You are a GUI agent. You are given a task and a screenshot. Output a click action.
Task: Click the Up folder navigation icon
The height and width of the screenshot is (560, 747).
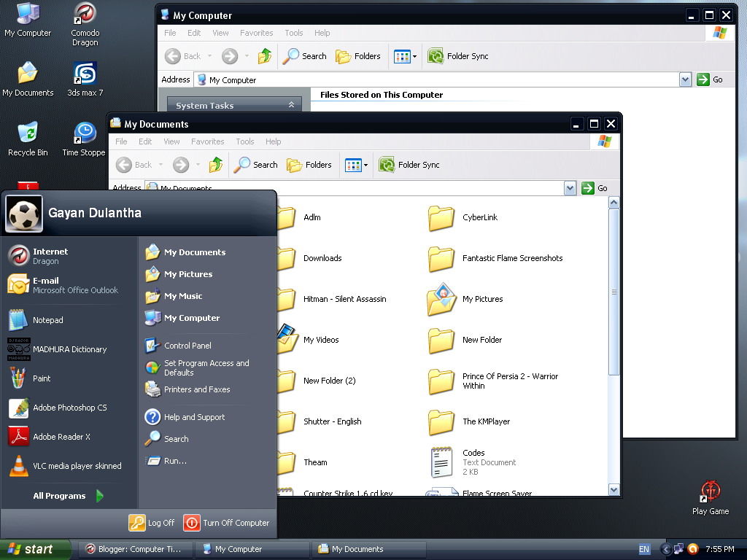point(216,165)
